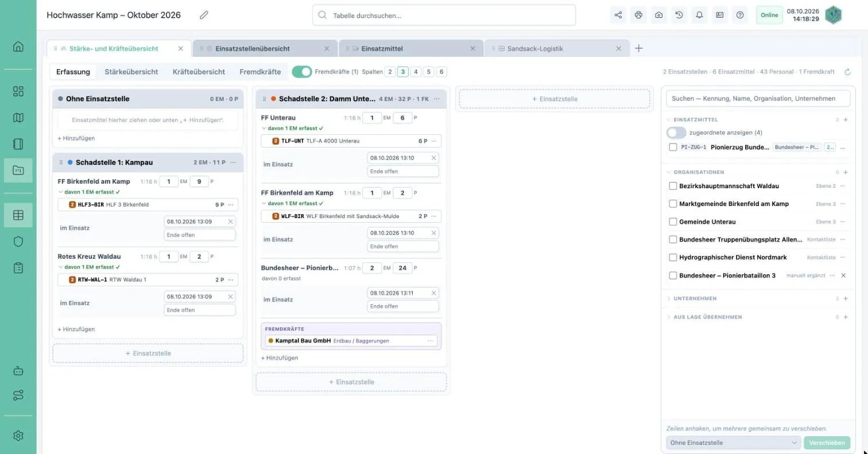The width and height of the screenshot is (868, 454).
Task: Edit the title with pencil icon
Action: (x=204, y=15)
